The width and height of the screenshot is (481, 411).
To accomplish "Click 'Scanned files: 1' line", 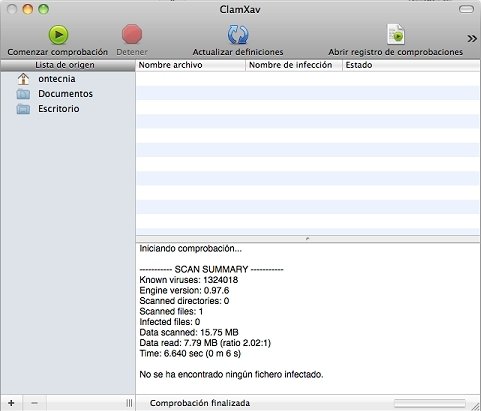I will pos(171,311).
